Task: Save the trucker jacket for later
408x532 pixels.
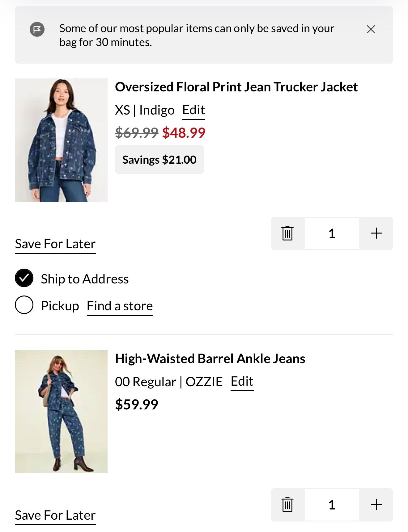Action: pos(55,244)
